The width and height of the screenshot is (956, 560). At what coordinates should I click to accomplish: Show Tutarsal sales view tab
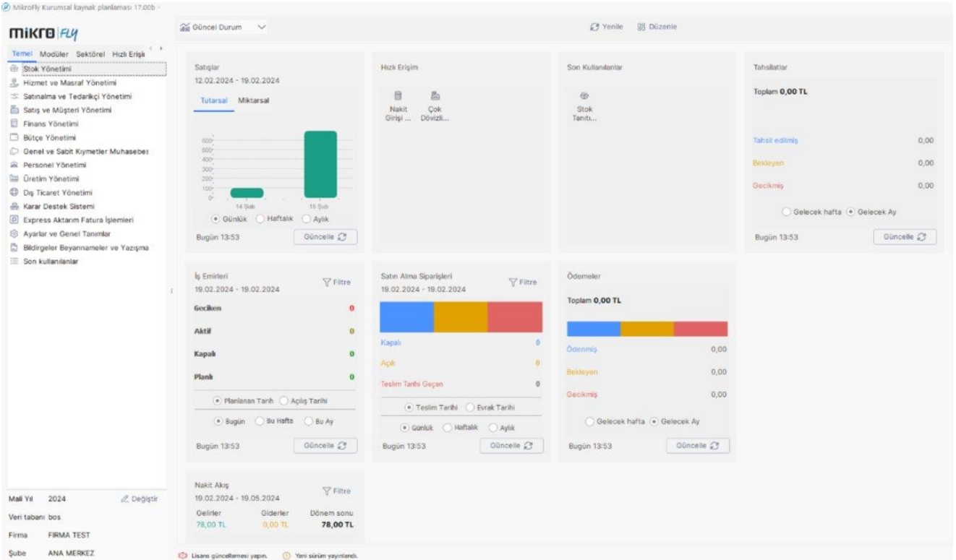click(213, 100)
